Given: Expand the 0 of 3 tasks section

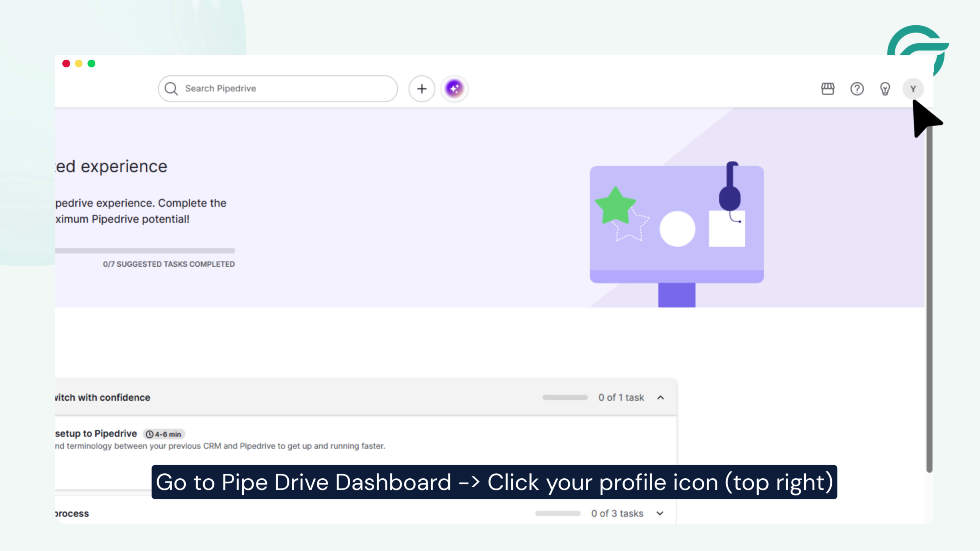Looking at the screenshot, I should point(660,513).
